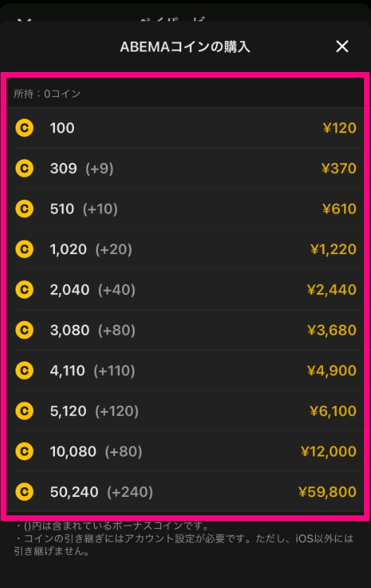Tap the coin icon beside 2,040 coins
371x588 pixels.
(25, 290)
